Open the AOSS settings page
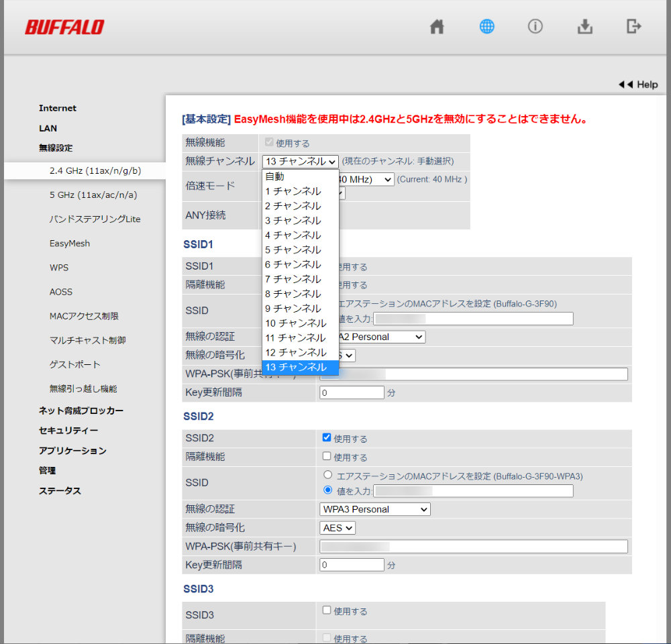The image size is (671, 644). [x=61, y=292]
